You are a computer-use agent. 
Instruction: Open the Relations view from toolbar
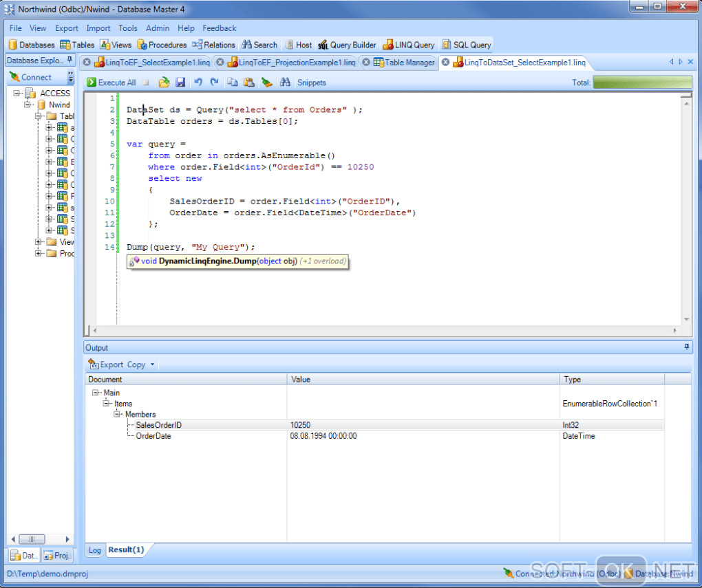pos(214,45)
